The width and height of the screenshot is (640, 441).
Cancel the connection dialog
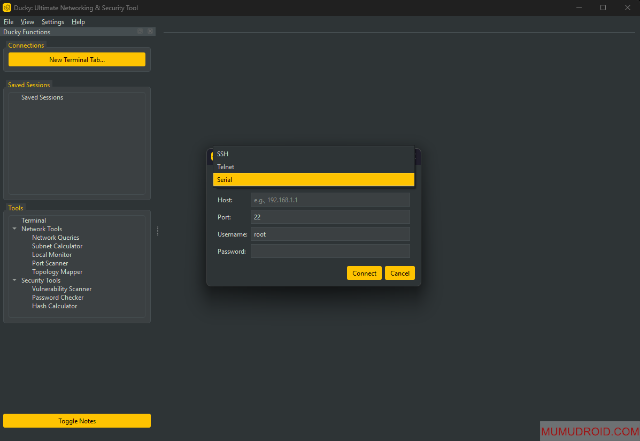pos(399,273)
